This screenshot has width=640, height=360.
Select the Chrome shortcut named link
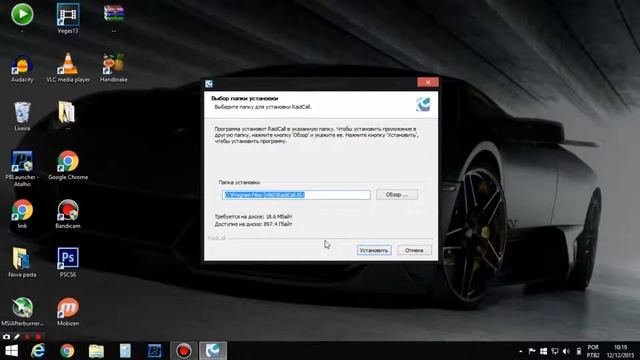coord(22,213)
